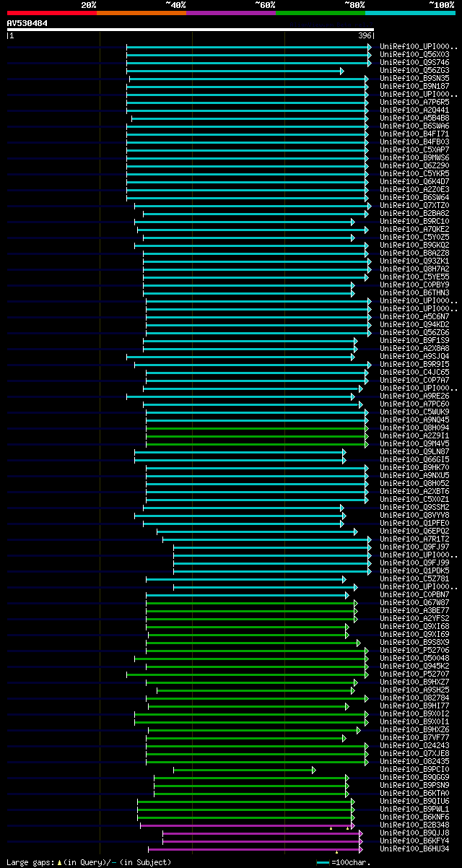This screenshot has width=462, height=868.
Task: Select the UniRef100_C5X0Z1 label
Action: pyautogui.click(x=414, y=499)
